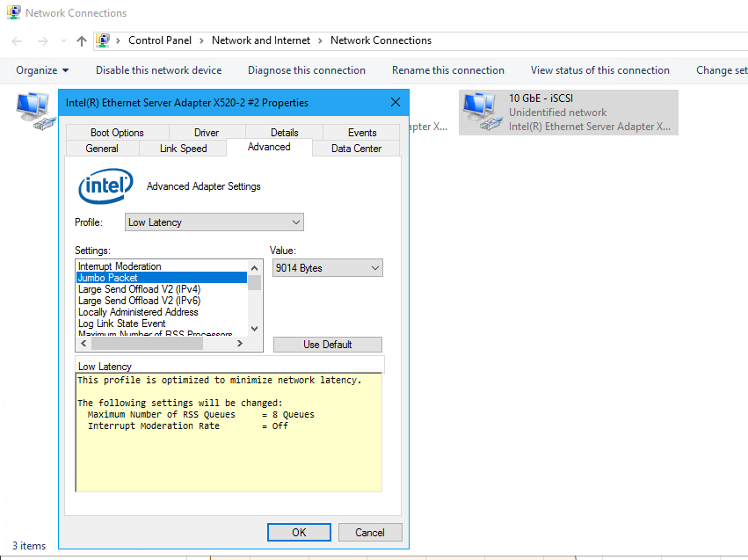Go back with the left arrow
Screen dimensions: 748x560
(x=17, y=41)
